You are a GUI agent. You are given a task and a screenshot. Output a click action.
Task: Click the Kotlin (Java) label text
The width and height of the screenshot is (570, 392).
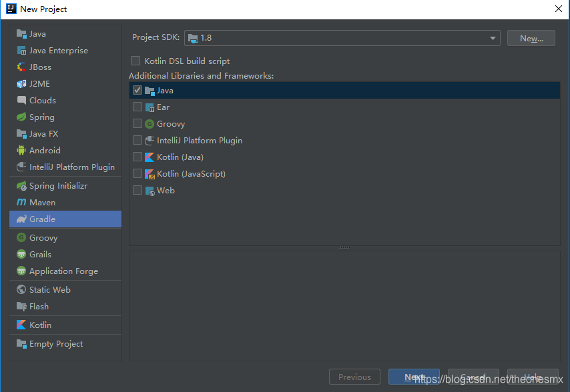pos(180,157)
